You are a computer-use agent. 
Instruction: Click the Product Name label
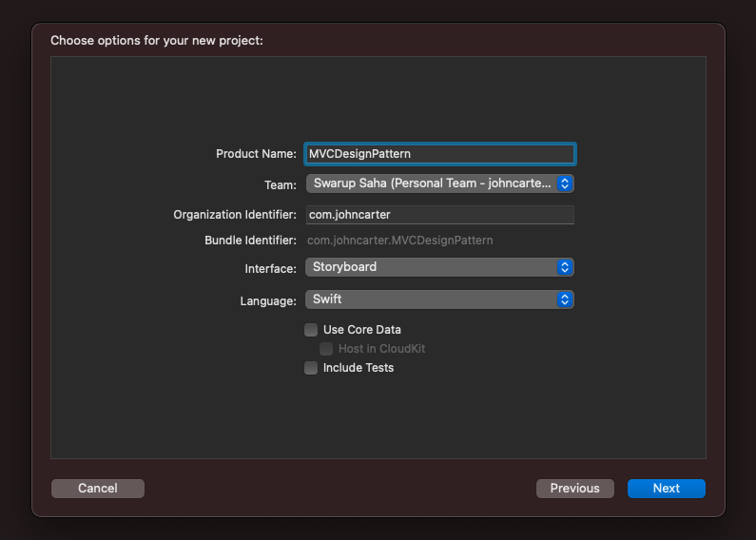(x=256, y=154)
